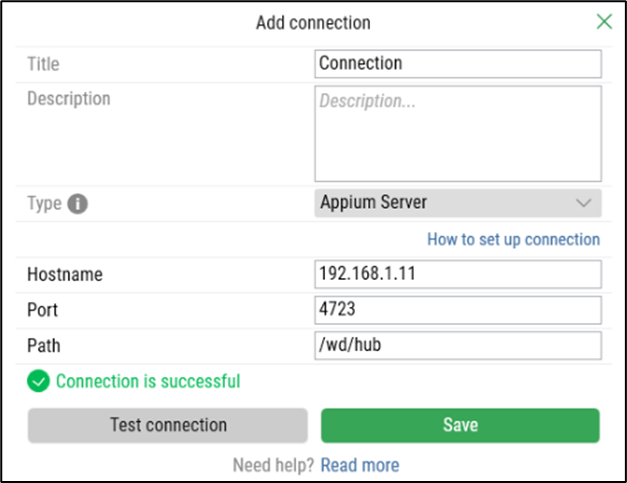The height and width of the screenshot is (483, 627).
Task: Click the Type info icon
Action: (78, 204)
